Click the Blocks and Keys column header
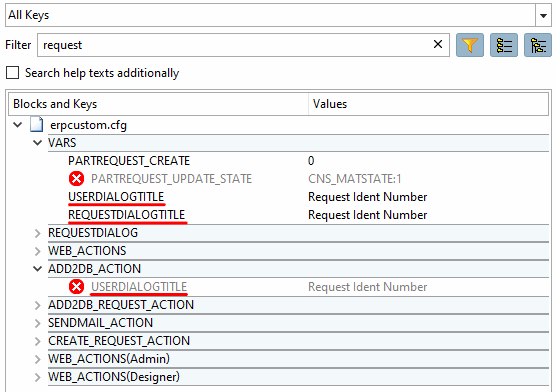 tap(158, 104)
